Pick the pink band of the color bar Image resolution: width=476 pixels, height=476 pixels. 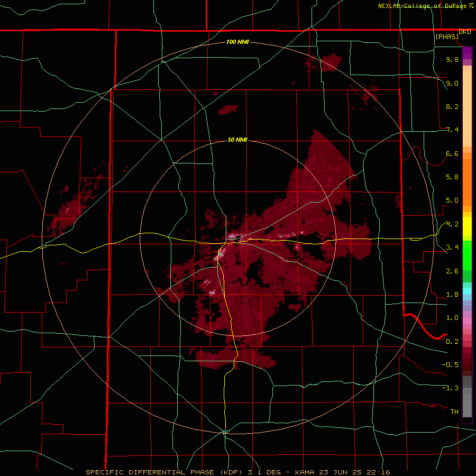pos(467,321)
